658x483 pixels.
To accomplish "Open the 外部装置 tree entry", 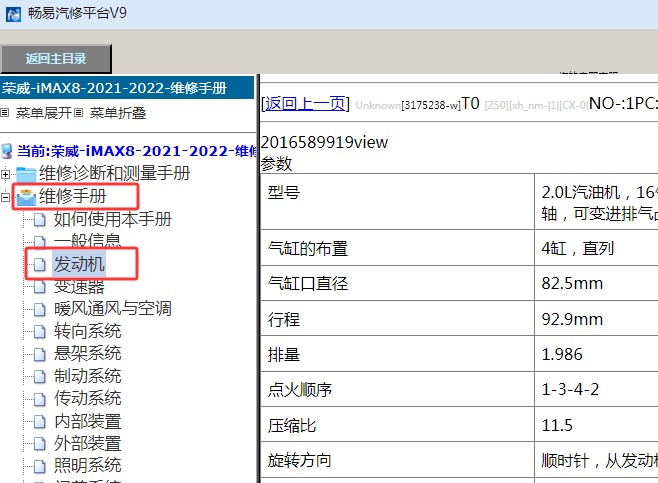I will (87, 444).
